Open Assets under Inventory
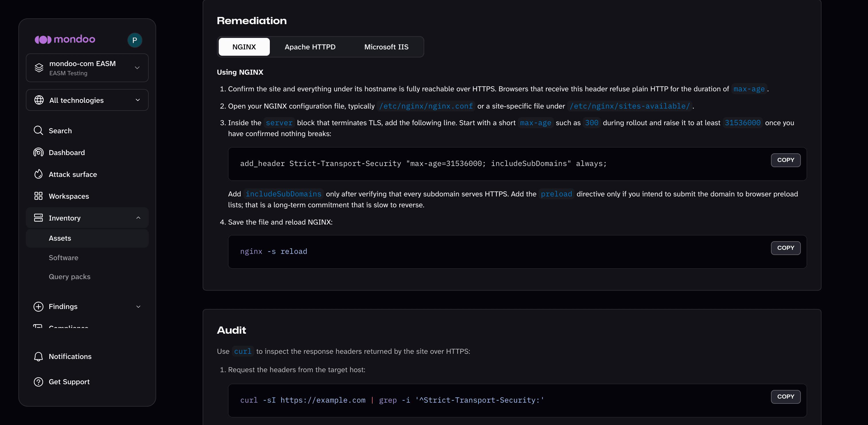Image resolution: width=868 pixels, height=425 pixels. coord(87,238)
